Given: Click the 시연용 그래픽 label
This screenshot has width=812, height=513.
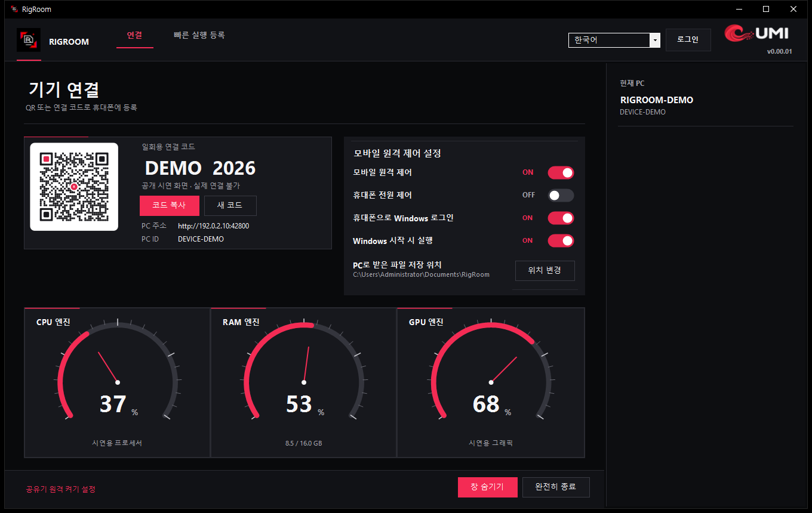Looking at the screenshot, I should tap(491, 443).
